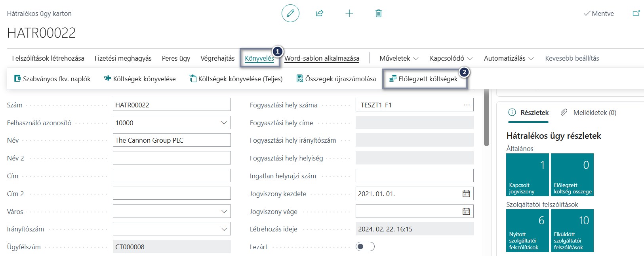This screenshot has width=644, height=256.
Task: Click the Név input field
Action: point(172,140)
